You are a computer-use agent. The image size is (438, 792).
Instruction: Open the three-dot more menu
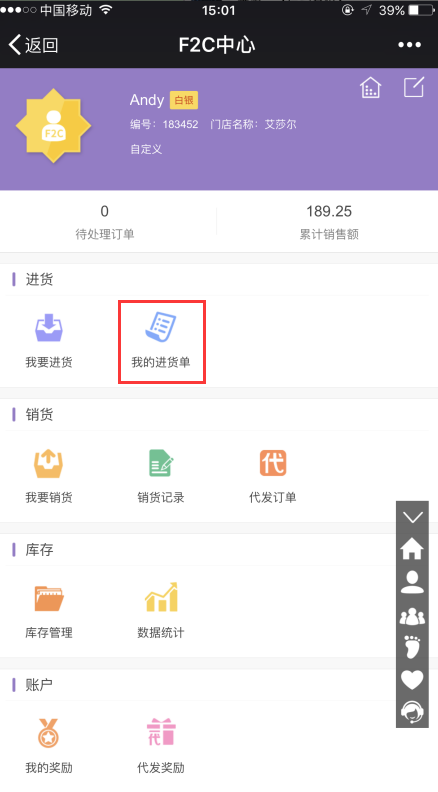coord(409,45)
